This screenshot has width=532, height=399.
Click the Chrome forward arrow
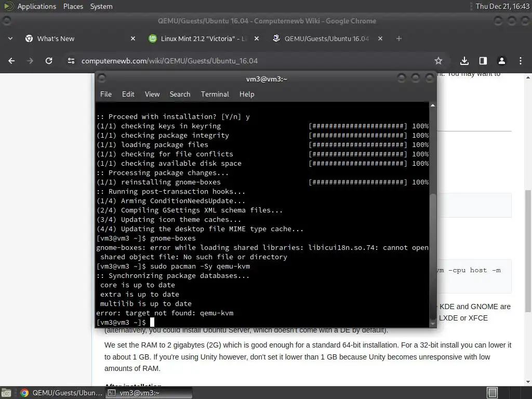[30, 61]
